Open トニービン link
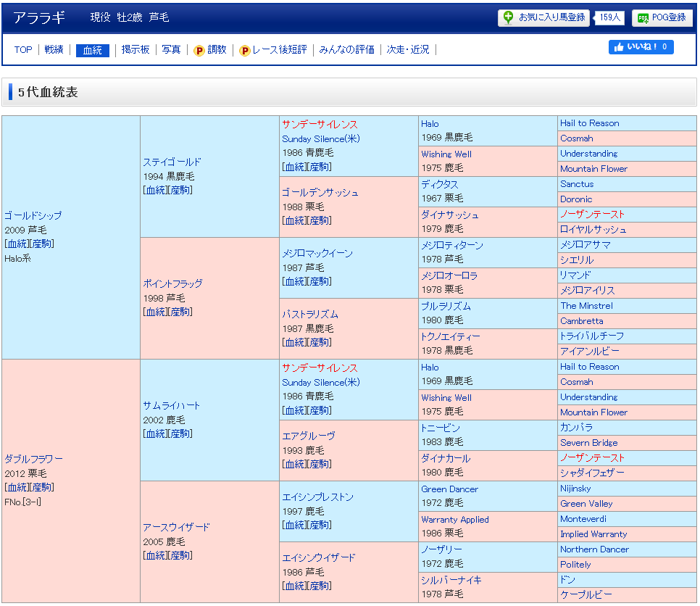The height and width of the screenshot is (606, 700). 441,428
